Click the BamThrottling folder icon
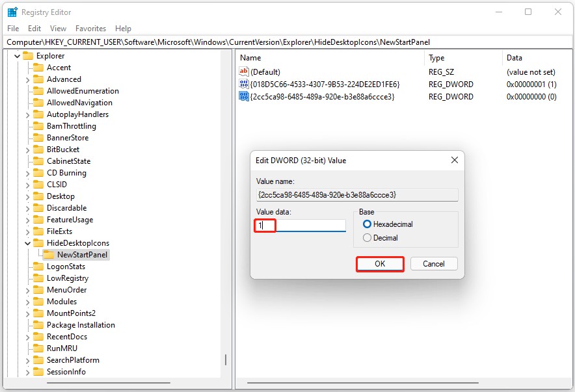The image size is (575, 392). tap(38, 126)
